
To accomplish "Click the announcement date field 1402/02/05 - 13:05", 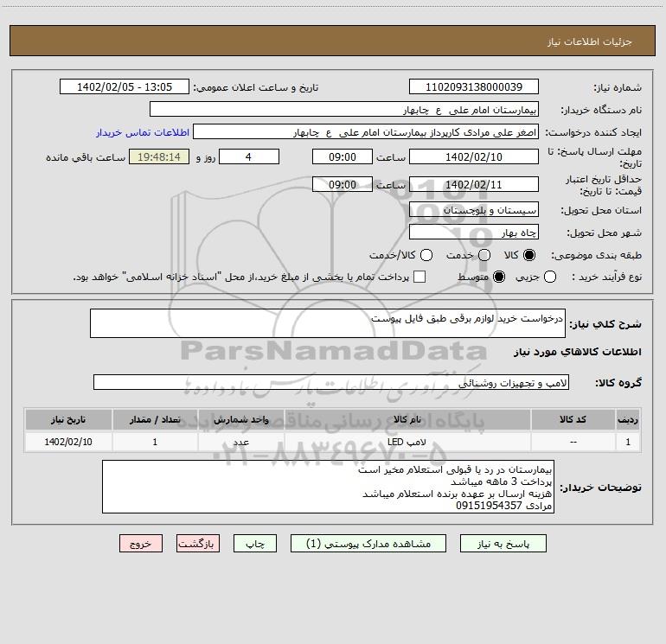I will click(125, 86).
